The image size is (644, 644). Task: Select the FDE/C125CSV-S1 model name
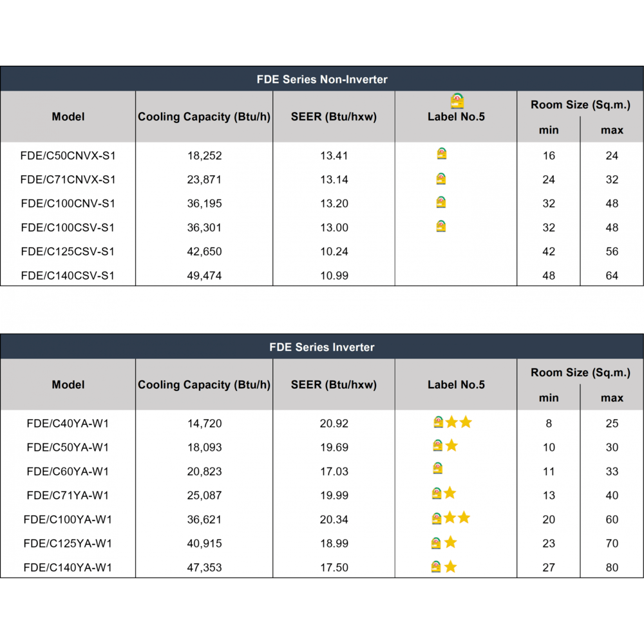tap(68, 251)
